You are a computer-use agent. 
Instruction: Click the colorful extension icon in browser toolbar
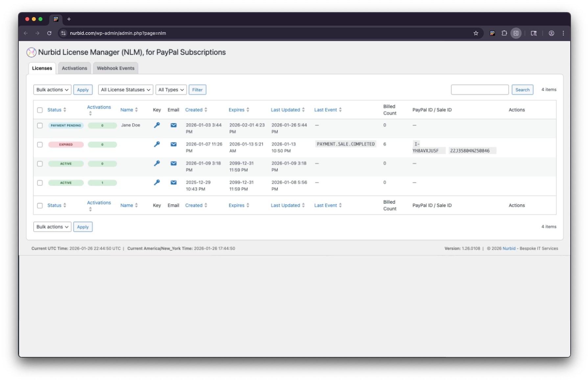492,33
